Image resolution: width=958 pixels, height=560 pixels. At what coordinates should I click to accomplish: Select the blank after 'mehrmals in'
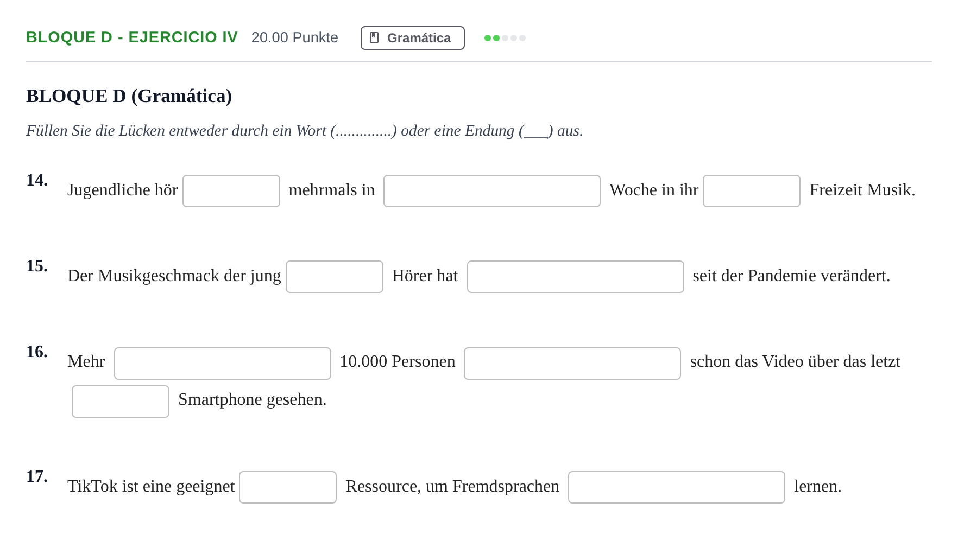(492, 191)
